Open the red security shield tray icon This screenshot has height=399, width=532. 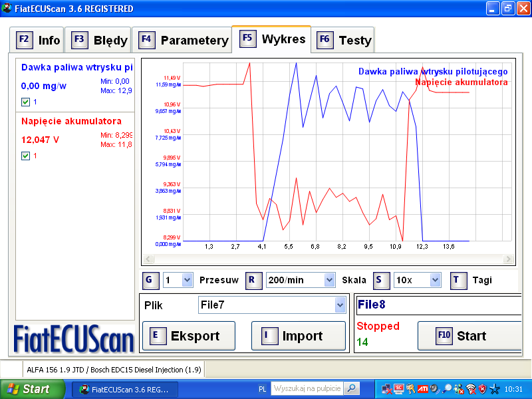[482, 389]
